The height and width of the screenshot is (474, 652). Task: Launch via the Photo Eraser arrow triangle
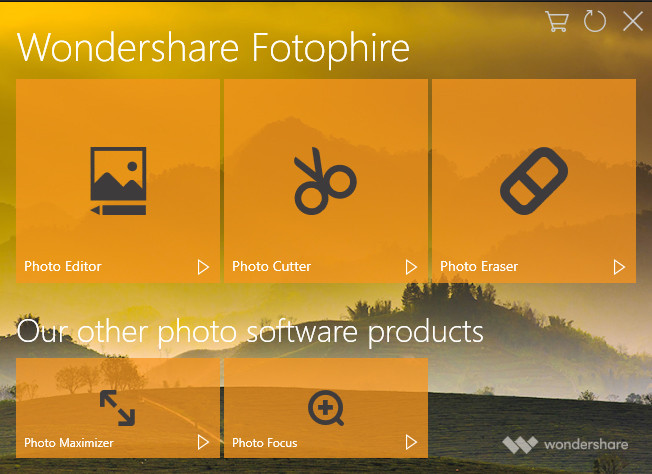point(619,267)
